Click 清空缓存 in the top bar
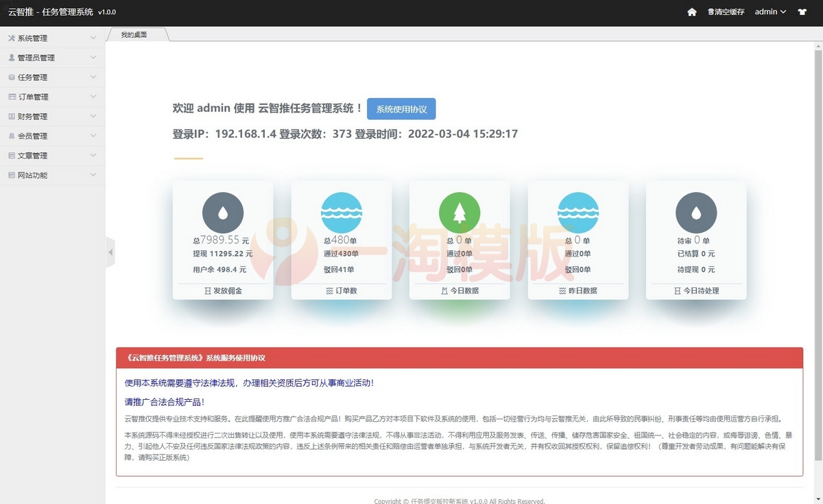Image resolution: width=823 pixels, height=504 pixels. 725,12
